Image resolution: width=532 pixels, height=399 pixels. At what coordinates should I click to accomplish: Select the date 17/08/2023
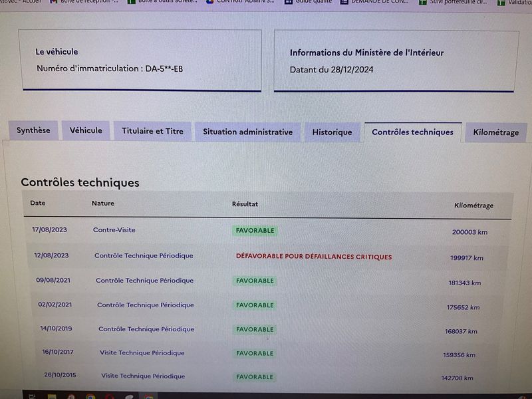[49, 229]
